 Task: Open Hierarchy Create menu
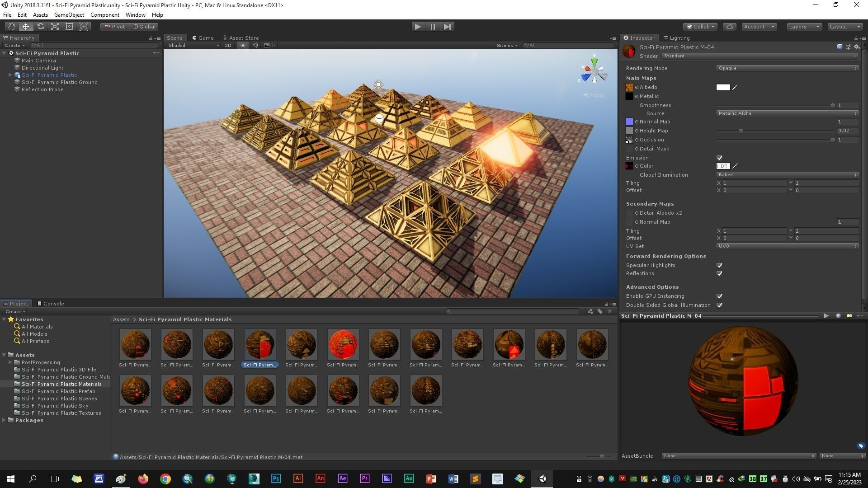click(x=14, y=45)
